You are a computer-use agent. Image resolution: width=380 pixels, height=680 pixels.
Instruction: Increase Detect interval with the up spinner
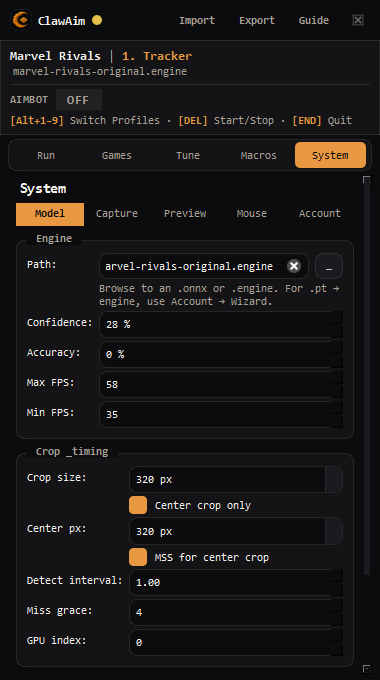pos(337,576)
